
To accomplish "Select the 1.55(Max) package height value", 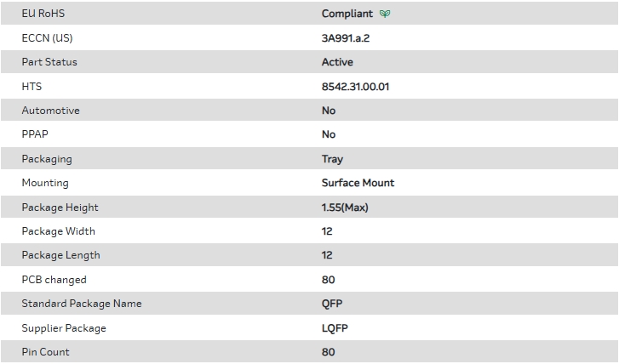I will [x=345, y=208].
